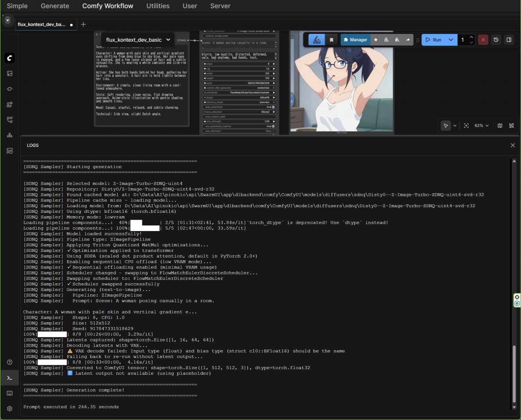Expand the Run button dropdown arrow
The image size is (521, 420).
[451, 40]
